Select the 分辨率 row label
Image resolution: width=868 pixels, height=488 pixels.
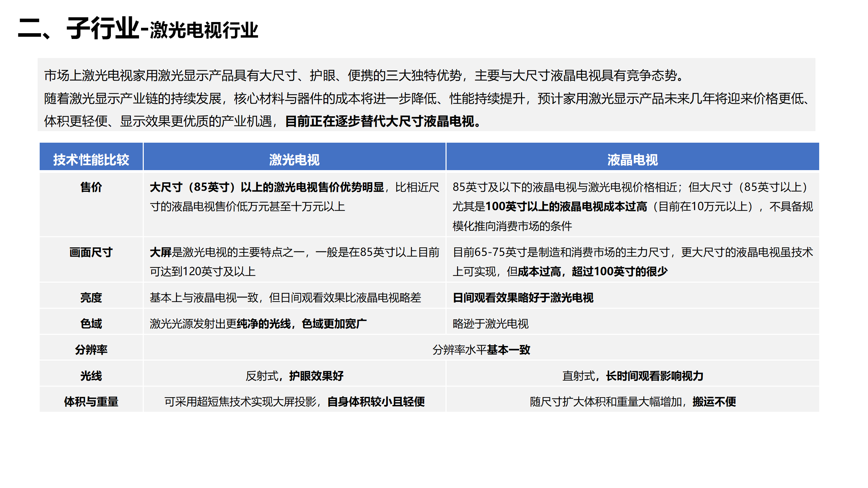tap(92, 349)
